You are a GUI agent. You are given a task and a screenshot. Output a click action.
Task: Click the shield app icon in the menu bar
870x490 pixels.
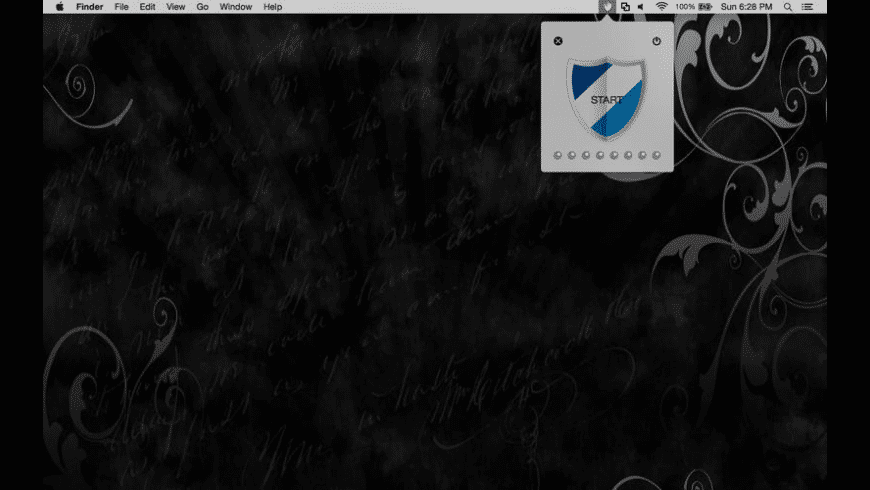pyautogui.click(x=608, y=7)
